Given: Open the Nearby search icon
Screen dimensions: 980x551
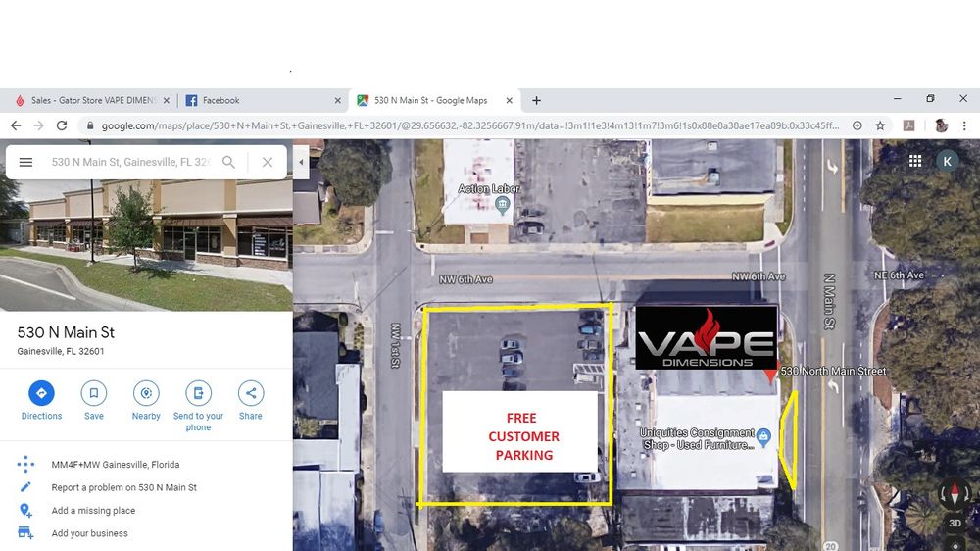Looking at the screenshot, I should click(x=146, y=393).
